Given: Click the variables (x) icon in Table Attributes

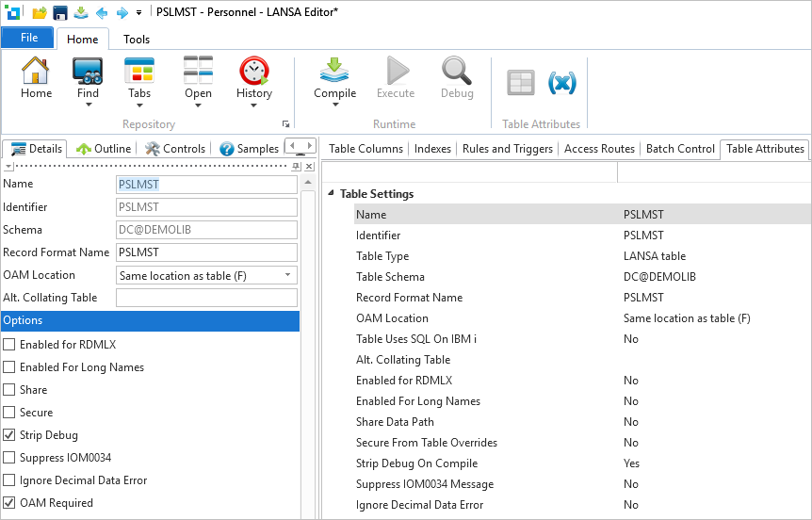Looking at the screenshot, I should pos(561,82).
